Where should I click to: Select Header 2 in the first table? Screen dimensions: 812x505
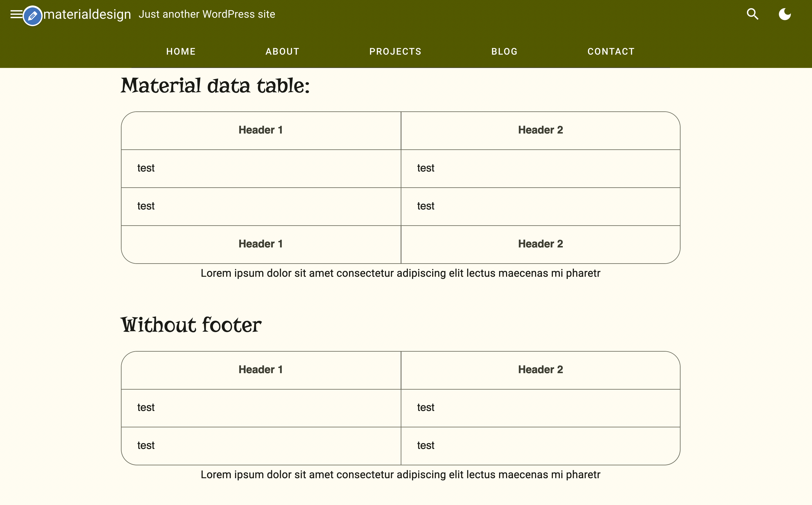(540, 130)
